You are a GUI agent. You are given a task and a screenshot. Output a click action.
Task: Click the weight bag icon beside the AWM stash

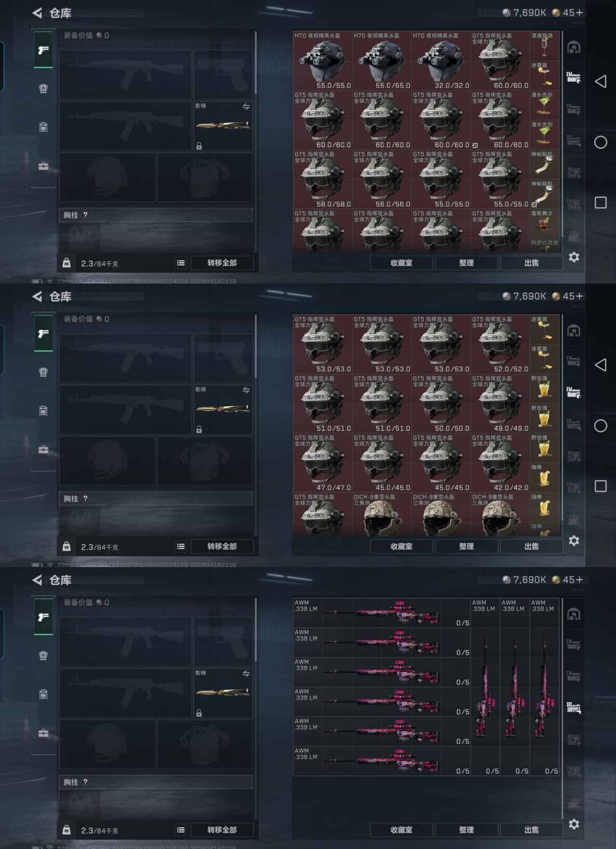[x=67, y=830]
